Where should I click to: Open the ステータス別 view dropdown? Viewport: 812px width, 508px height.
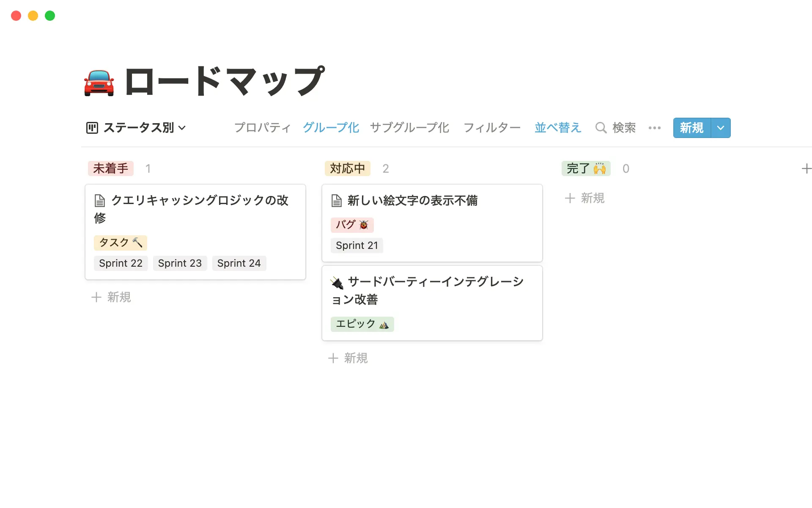[182, 127]
